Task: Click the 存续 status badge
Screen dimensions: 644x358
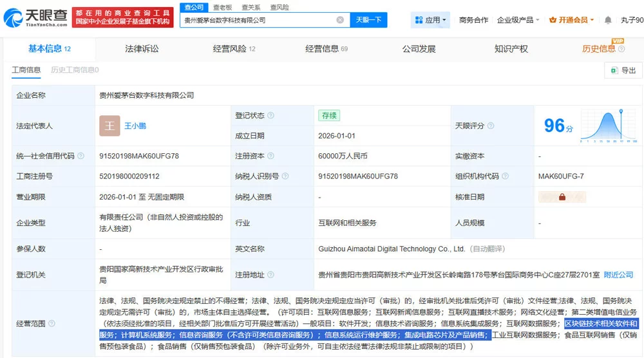Action: (x=329, y=115)
